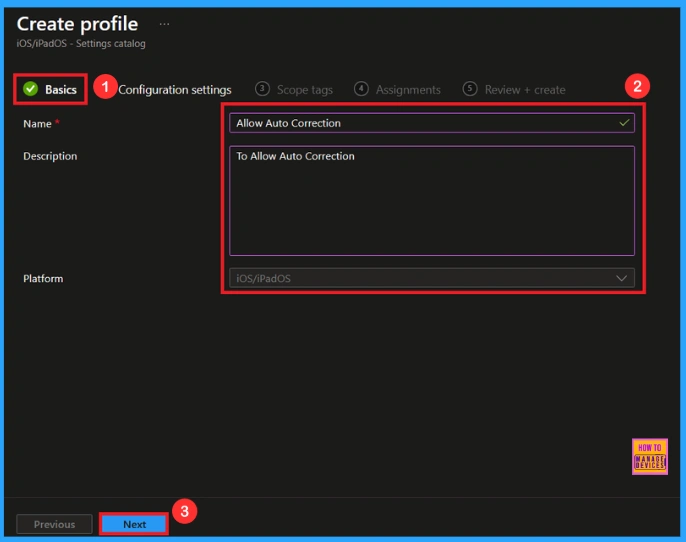Click the Platform dropdown chevron arrow
Screen dimensions: 686x542
621,278
